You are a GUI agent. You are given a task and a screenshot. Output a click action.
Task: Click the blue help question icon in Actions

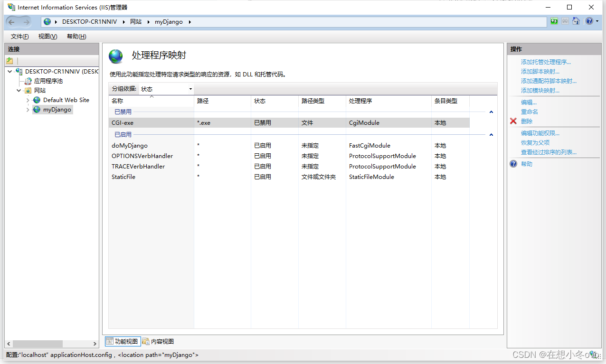click(x=513, y=164)
